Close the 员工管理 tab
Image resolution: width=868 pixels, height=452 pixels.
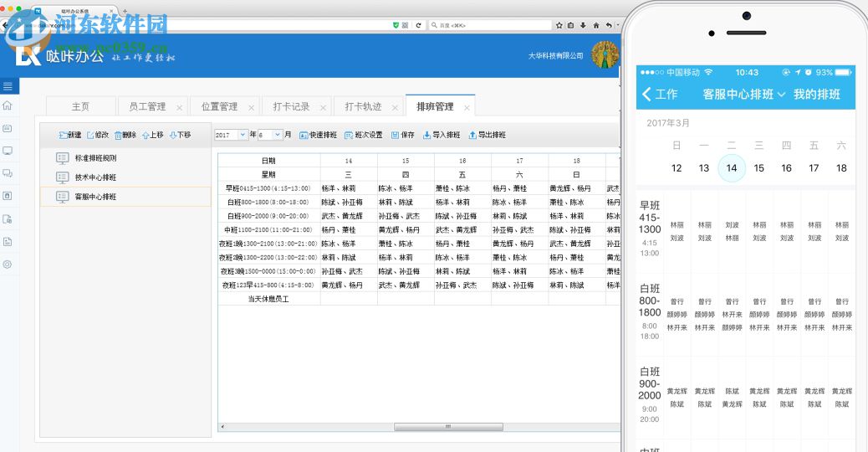(179, 107)
